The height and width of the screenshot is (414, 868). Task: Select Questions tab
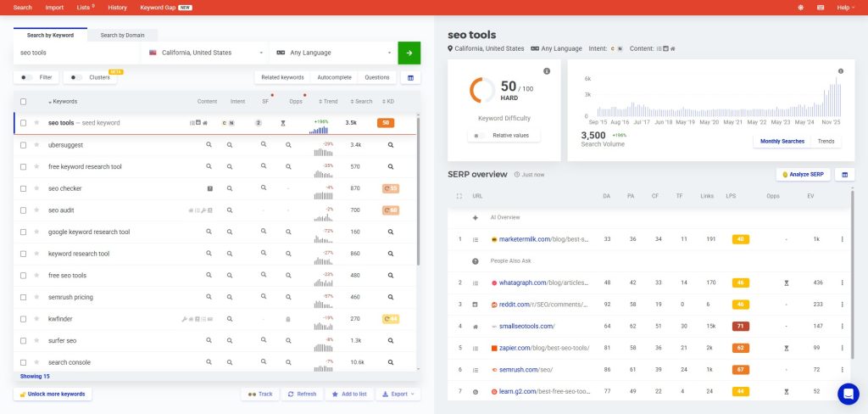tap(377, 77)
